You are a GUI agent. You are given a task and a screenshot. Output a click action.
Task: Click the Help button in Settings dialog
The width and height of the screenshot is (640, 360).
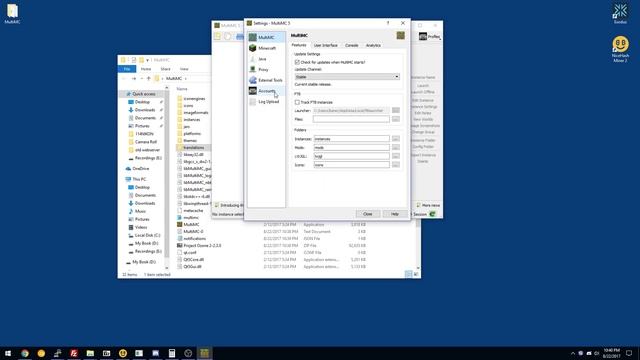[395, 214]
